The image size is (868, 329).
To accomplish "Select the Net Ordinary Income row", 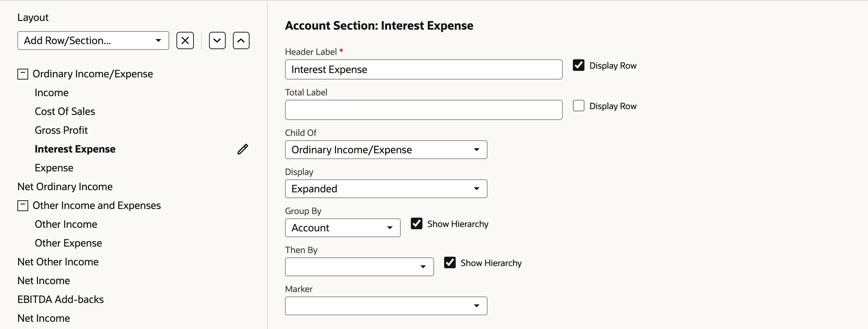I will click(x=65, y=187).
